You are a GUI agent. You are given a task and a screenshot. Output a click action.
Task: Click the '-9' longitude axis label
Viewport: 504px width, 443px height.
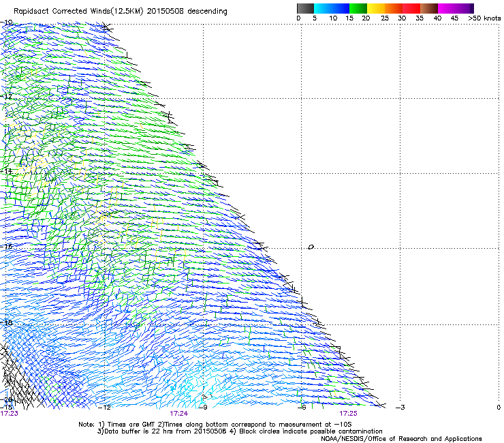click(x=204, y=408)
